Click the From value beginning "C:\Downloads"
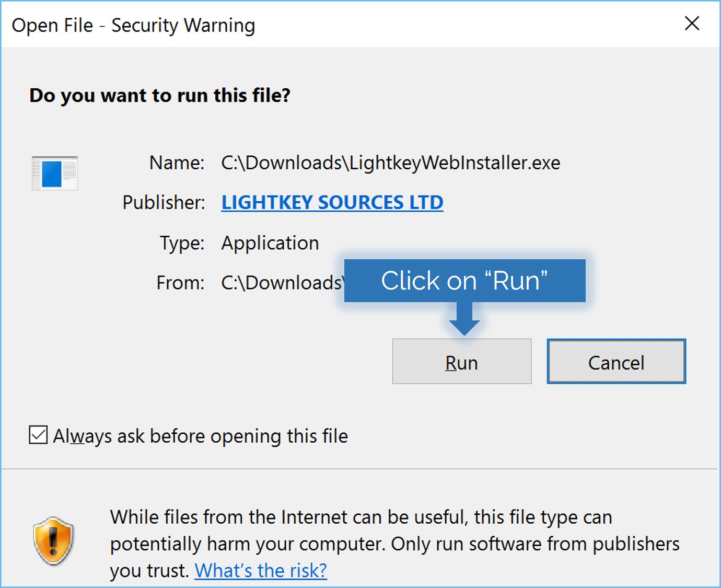Viewport: 721px width, 588px height. click(282, 283)
